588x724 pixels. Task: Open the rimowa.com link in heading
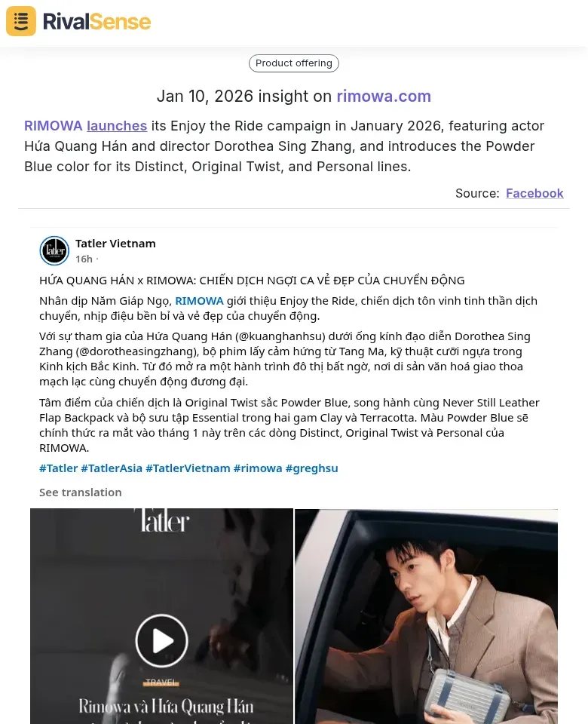tap(384, 96)
